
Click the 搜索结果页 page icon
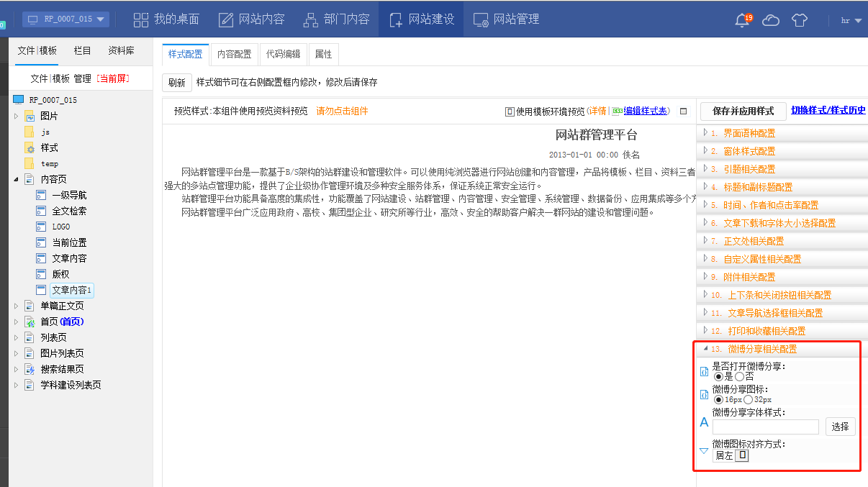point(30,369)
